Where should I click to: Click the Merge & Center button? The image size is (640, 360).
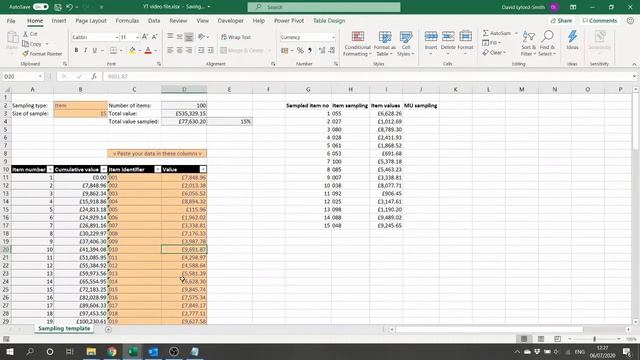click(242, 50)
